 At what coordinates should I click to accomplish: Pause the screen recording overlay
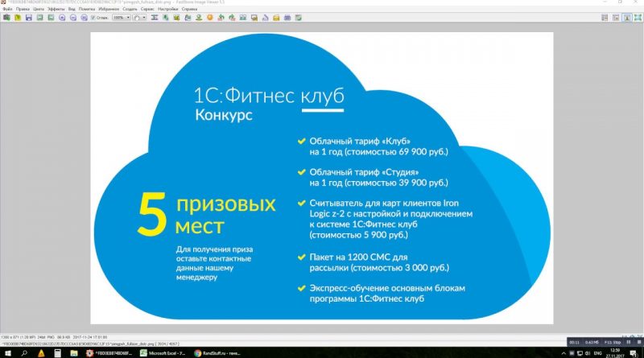pyautogui.click(x=629, y=343)
